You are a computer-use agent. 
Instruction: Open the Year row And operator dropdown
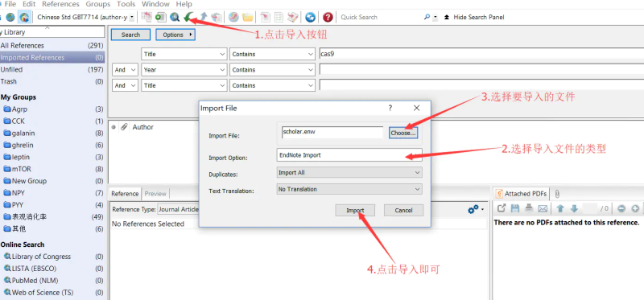[126, 70]
